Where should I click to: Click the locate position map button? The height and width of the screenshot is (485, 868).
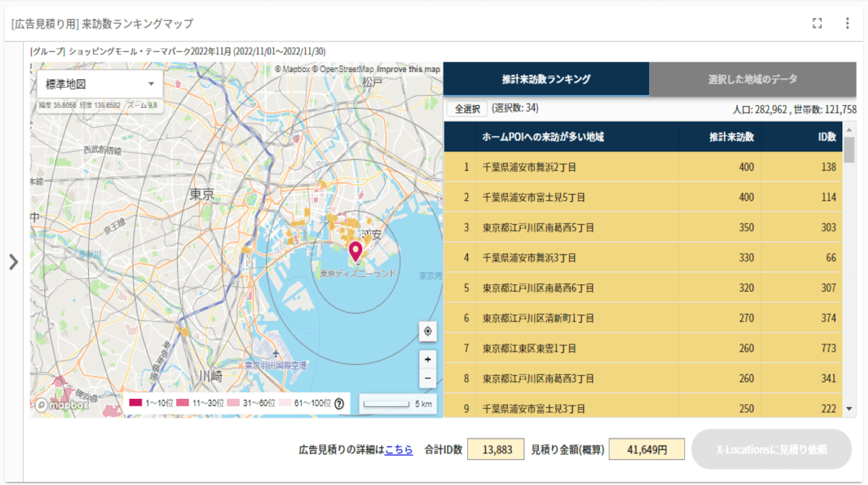(x=427, y=332)
